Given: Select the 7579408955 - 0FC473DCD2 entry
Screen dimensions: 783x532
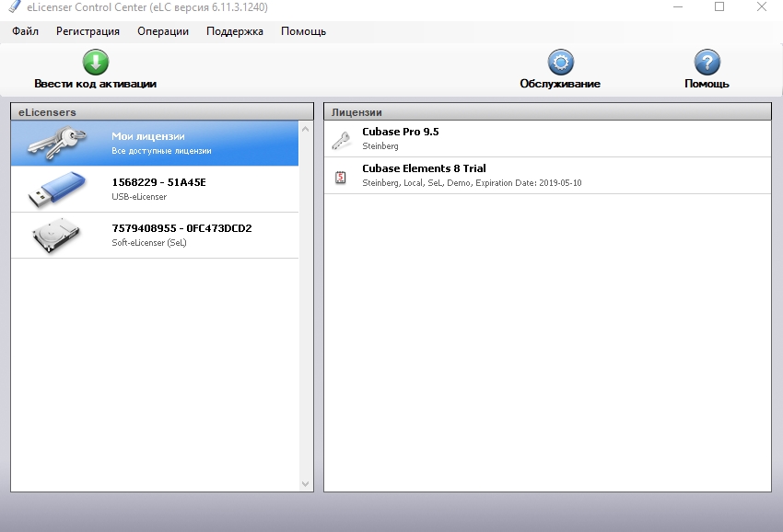Looking at the screenshot, I should click(155, 235).
